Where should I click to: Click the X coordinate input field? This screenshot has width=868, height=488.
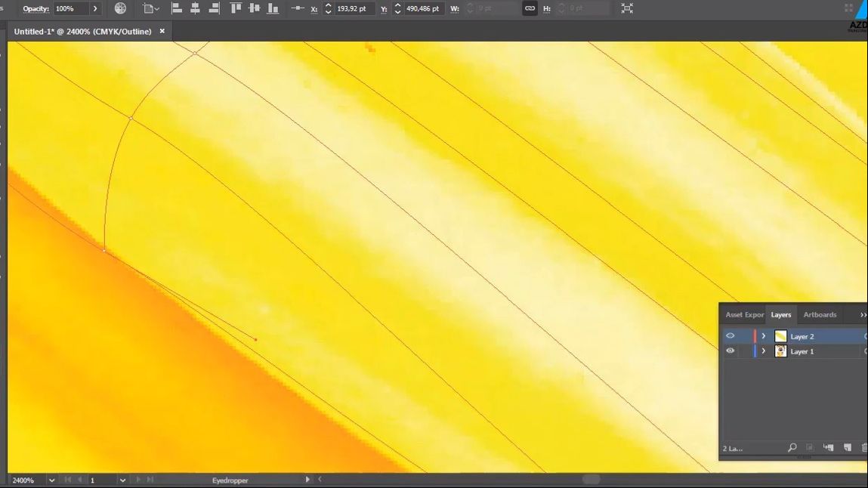pos(354,8)
